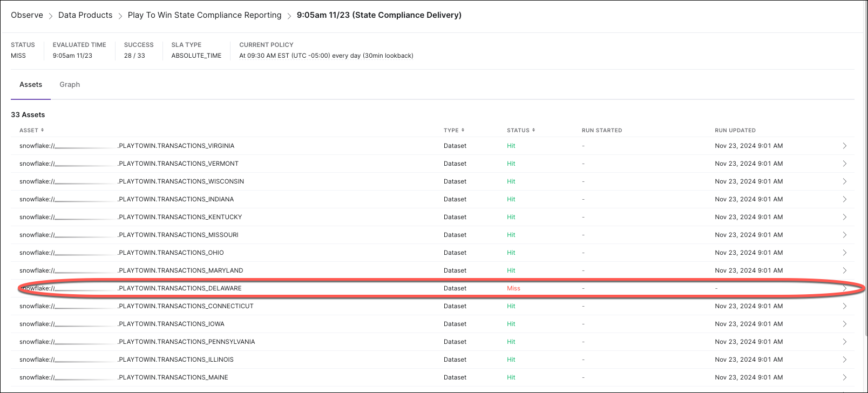
Task: Open the TRANSACTIONS_VERMONT row arrow
Action: tap(844, 164)
